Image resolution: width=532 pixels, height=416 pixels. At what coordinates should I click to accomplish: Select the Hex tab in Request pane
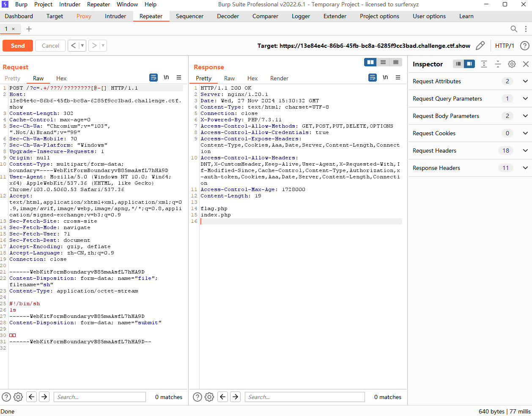point(61,78)
